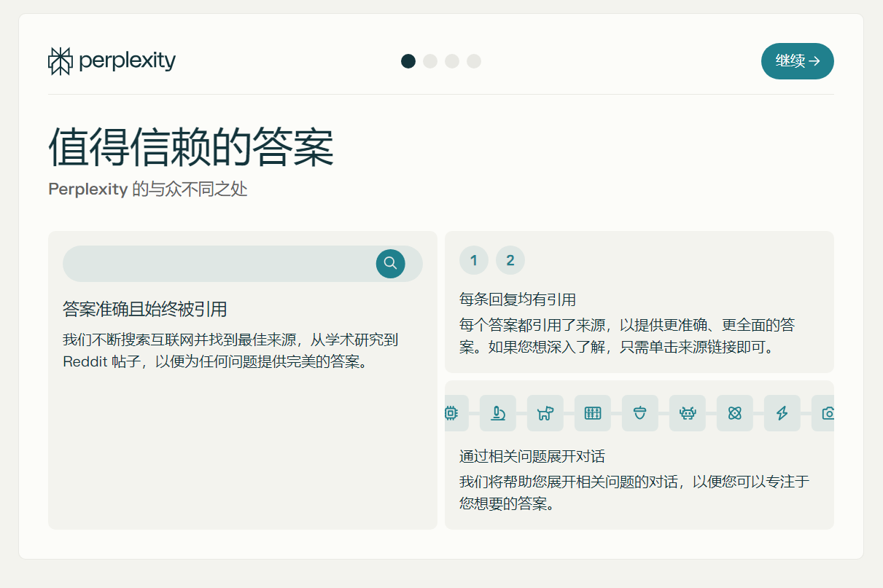Click the 值得信赖的答案 heading
The width and height of the screenshot is (883, 588).
[x=191, y=148]
